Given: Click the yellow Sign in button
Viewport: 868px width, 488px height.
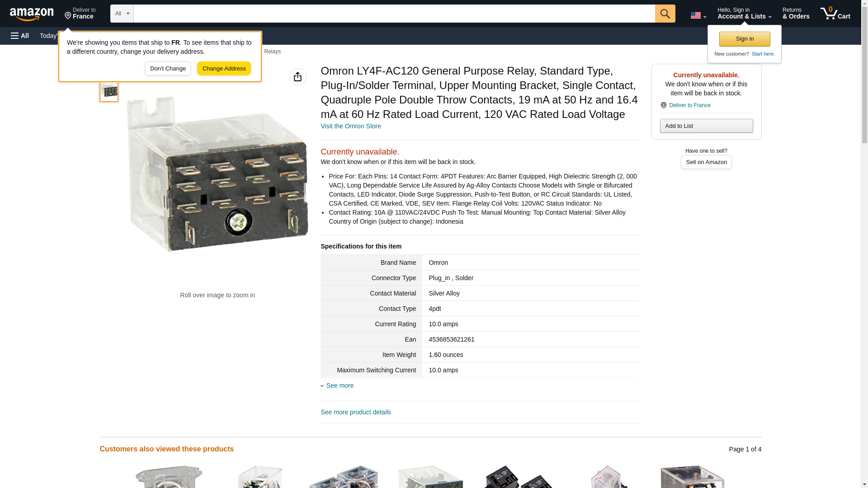Looking at the screenshot, I should (x=745, y=39).
